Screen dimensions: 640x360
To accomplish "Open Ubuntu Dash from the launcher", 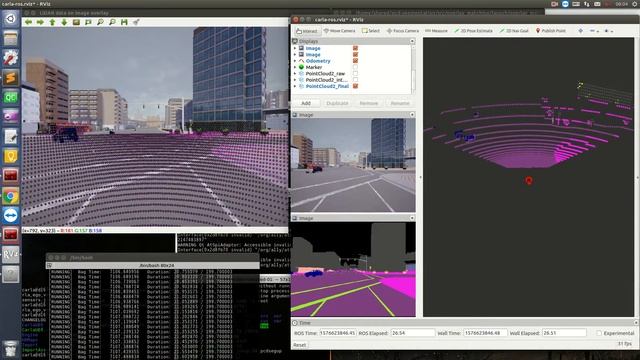I will pyautogui.click(x=11, y=18).
